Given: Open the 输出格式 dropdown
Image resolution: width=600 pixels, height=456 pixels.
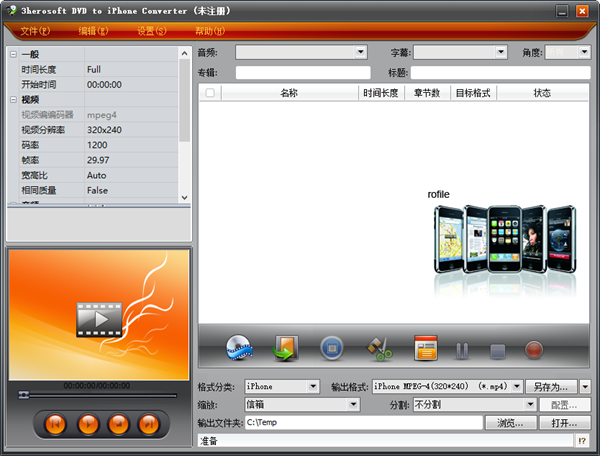Looking at the screenshot, I should pos(517,386).
